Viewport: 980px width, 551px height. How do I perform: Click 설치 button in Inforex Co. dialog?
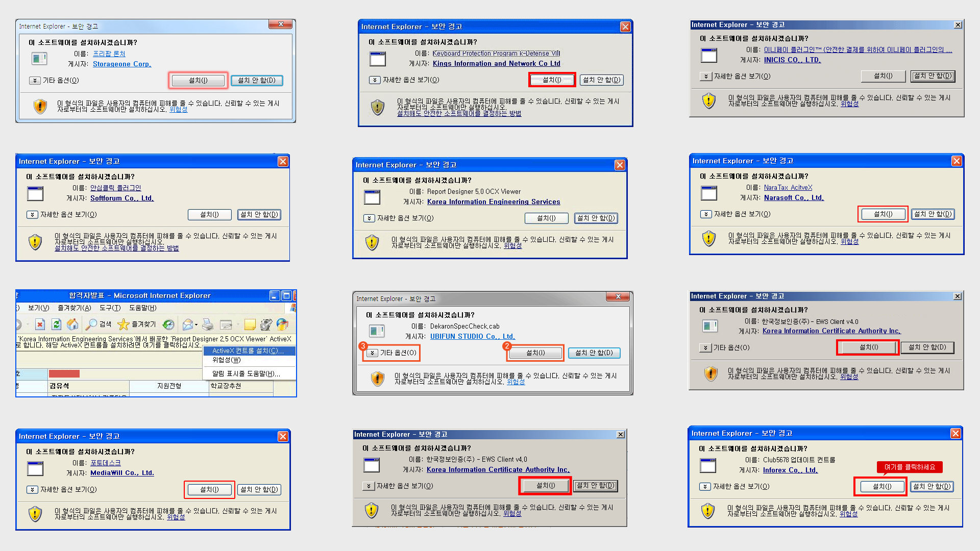tap(881, 487)
